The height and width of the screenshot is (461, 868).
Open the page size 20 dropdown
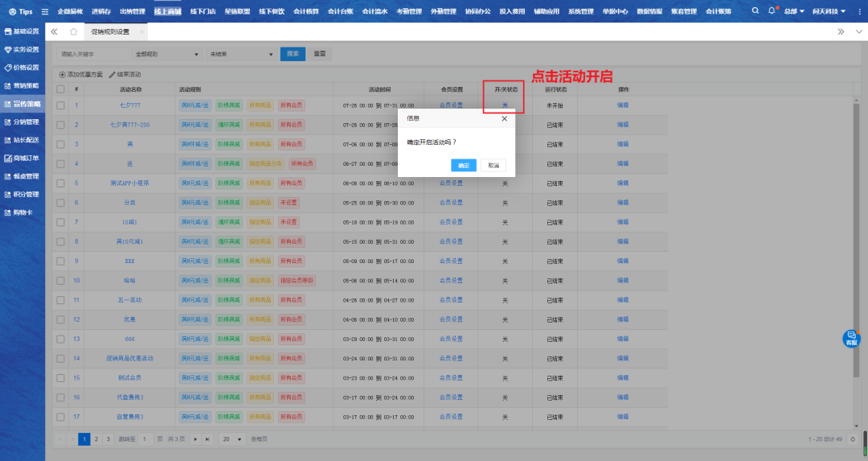coord(232,438)
